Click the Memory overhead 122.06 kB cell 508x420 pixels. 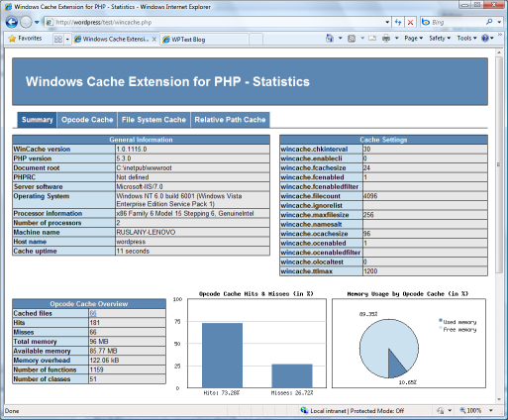tap(127, 361)
